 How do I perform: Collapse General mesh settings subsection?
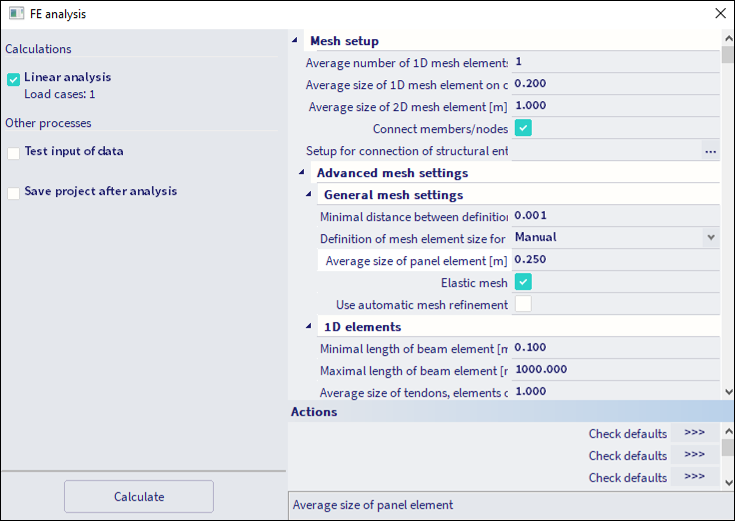pyautogui.click(x=308, y=195)
